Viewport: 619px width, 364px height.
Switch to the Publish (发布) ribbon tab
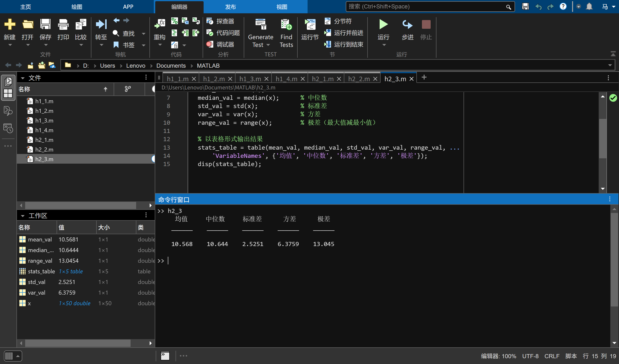point(230,7)
